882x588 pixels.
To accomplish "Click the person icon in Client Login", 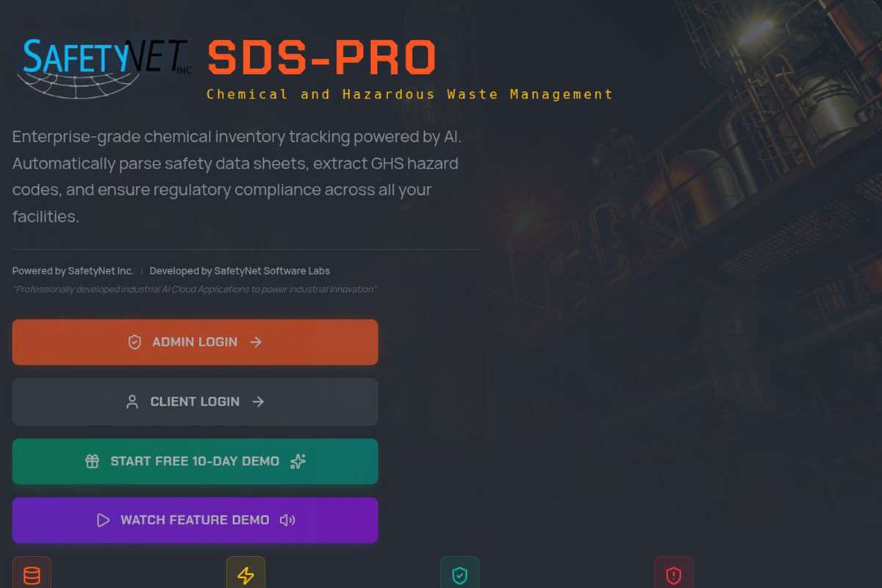I will [132, 401].
